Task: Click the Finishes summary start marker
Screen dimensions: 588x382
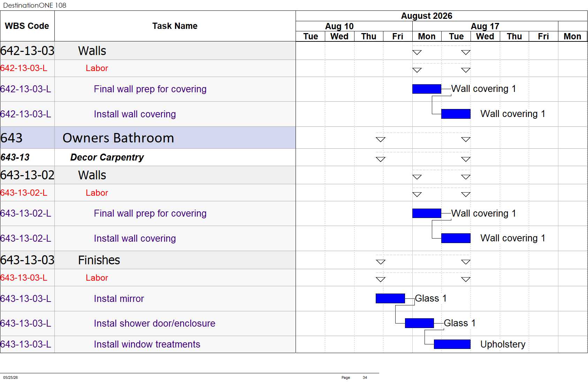Action: tap(381, 262)
